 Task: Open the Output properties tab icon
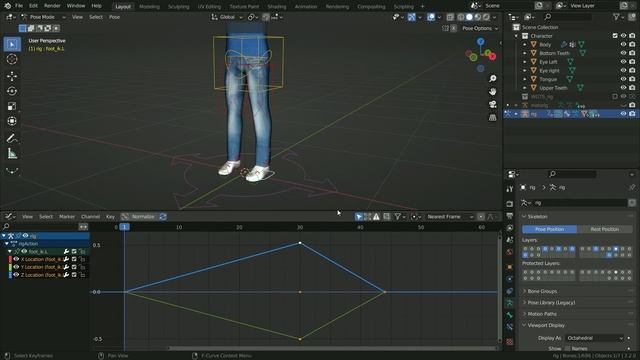pos(509,216)
